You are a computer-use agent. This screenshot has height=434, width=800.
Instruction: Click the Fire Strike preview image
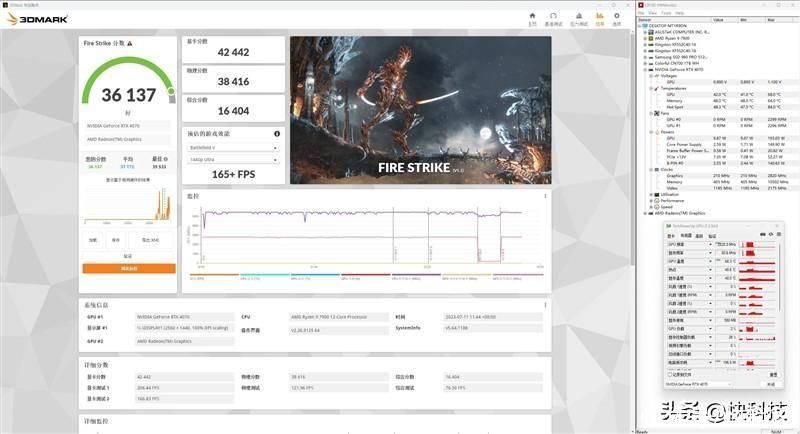(x=420, y=110)
